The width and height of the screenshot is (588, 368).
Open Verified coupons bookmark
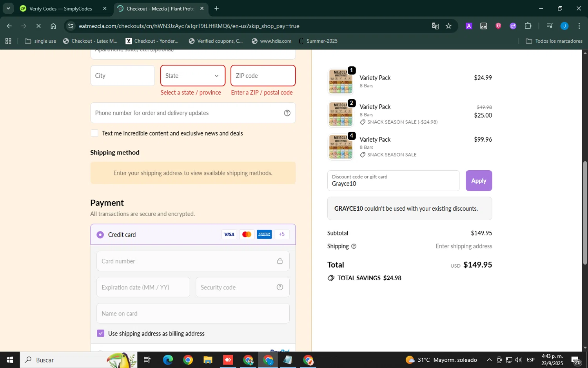click(x=216, y=41)
